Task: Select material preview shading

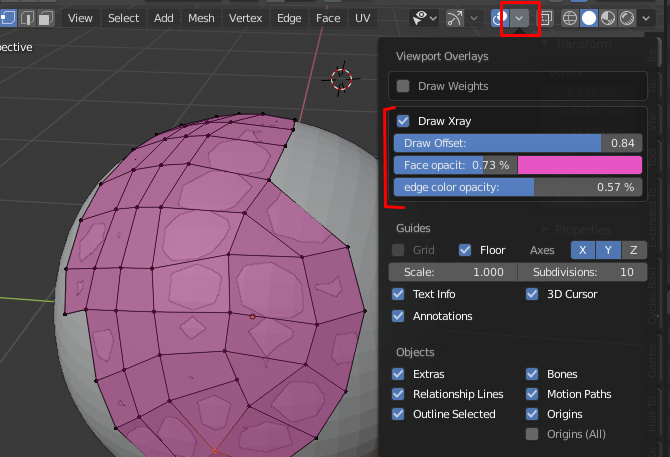Action: tap(608, 18)
